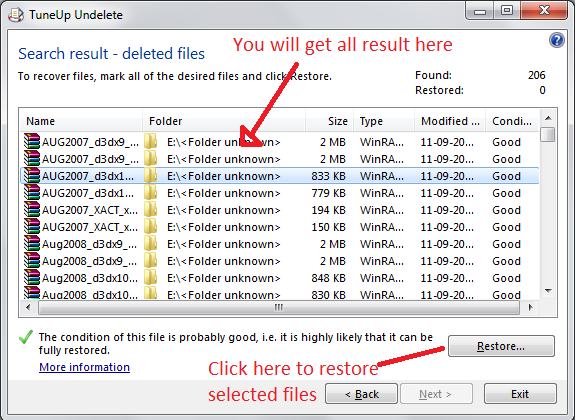
Task: Select file name Aug2008_d3dx10... sized 848 KB
Action: click(x=90, y=278)
